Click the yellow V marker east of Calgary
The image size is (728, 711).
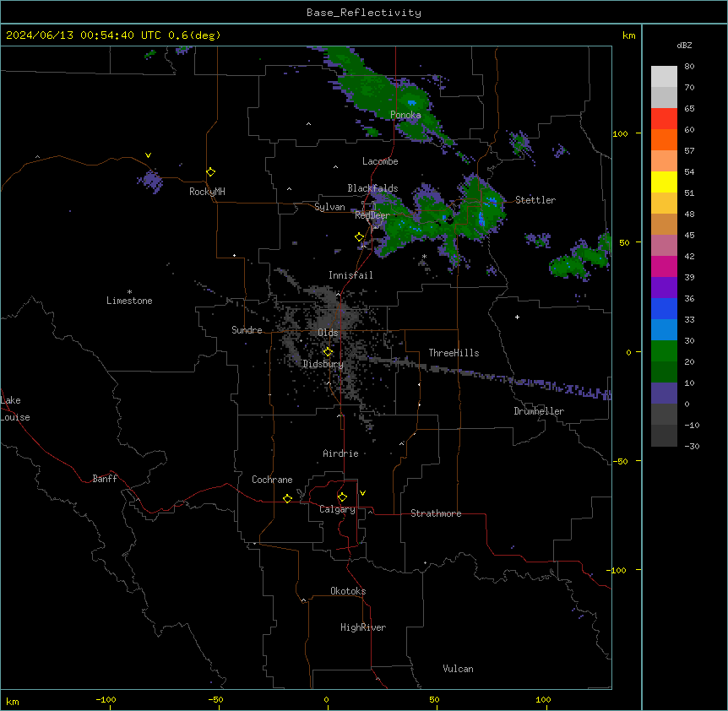click(362, 493)
